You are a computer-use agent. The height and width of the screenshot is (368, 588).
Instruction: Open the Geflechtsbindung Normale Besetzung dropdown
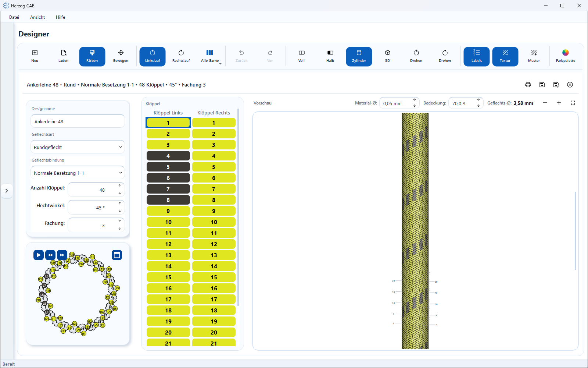click(78, 173)
